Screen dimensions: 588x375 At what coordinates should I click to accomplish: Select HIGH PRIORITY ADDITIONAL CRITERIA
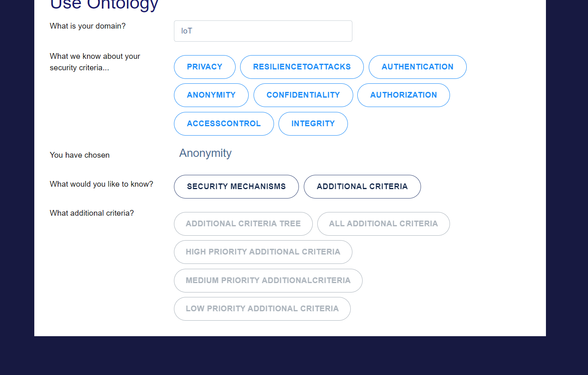[x=263, y=252]
